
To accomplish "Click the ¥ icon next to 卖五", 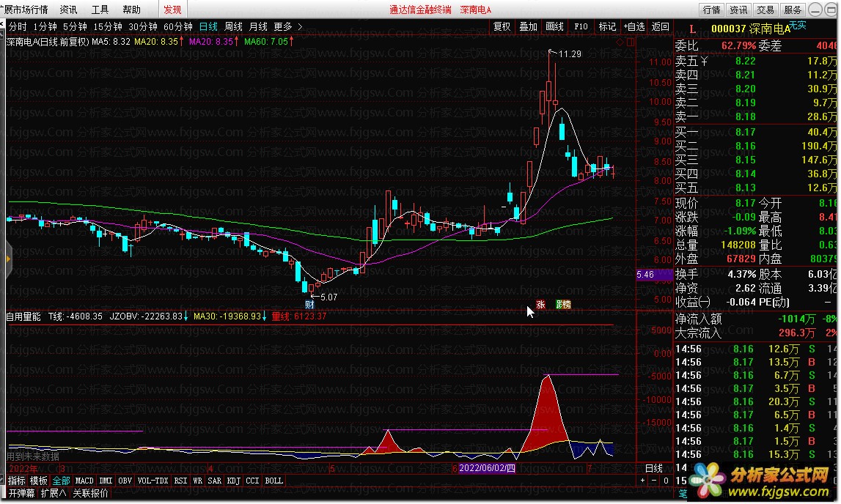I will 704,61.
